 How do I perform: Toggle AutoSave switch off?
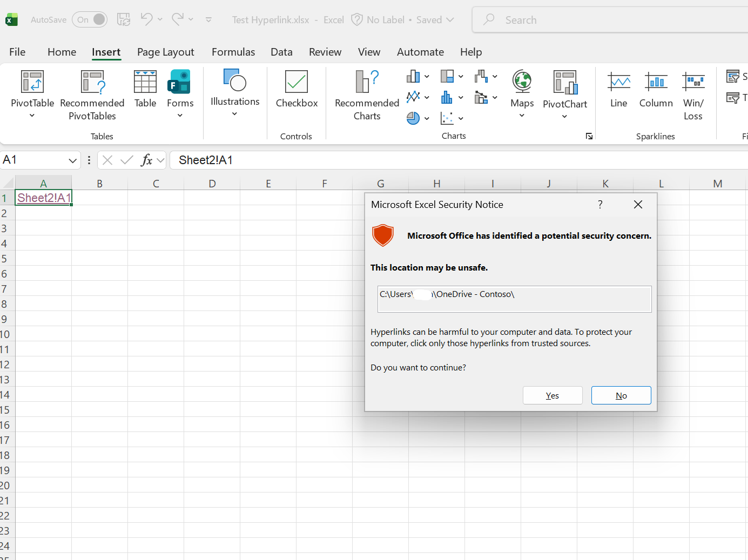(90, 19)
